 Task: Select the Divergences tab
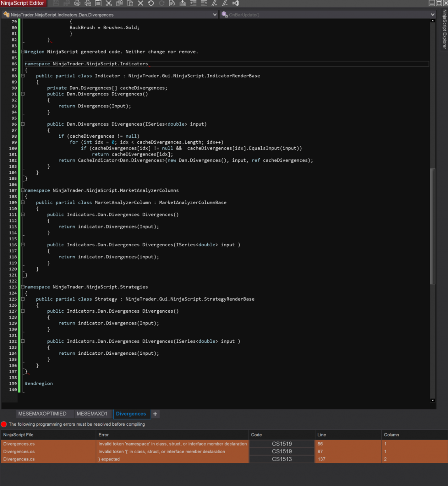pyautogui.click(x=131, y=414)
